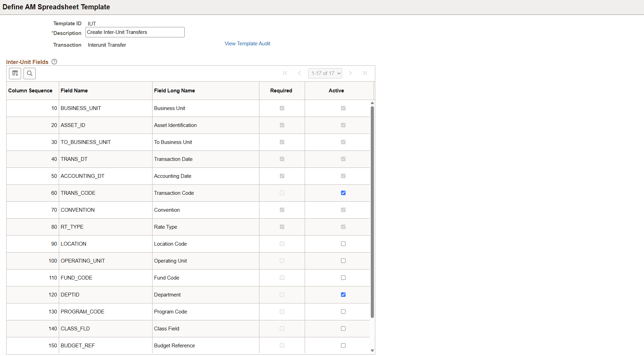
Task: Jump to last page of rows
Action: click(x=365, y=73)
